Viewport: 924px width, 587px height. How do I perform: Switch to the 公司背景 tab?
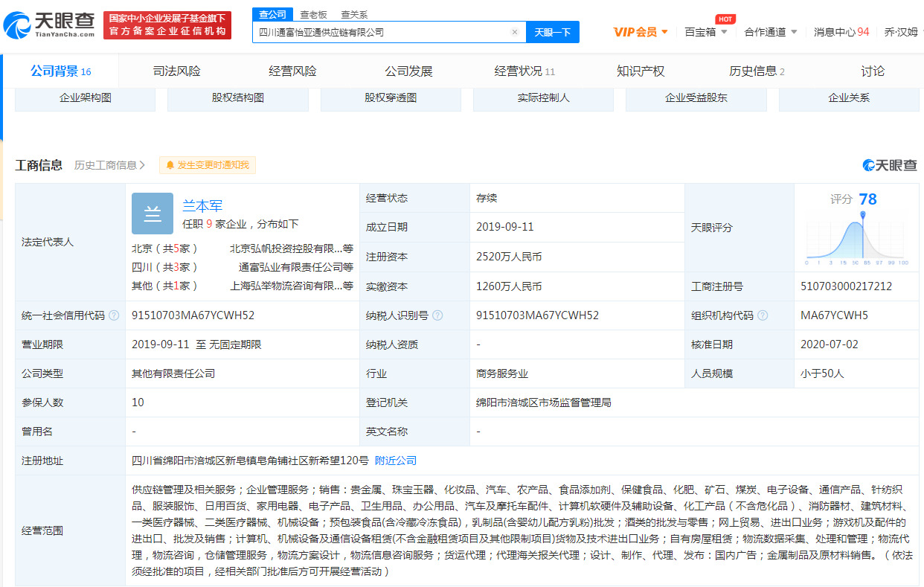point(61,71)
